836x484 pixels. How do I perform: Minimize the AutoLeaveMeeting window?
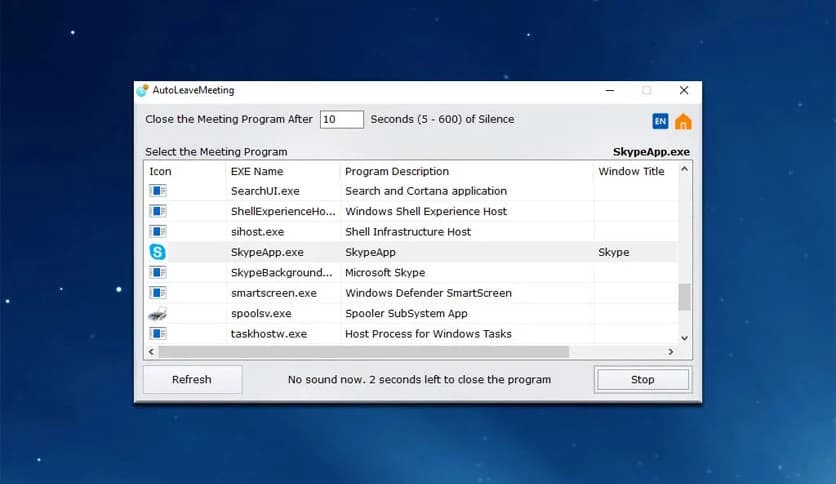(x=610, y=91)
